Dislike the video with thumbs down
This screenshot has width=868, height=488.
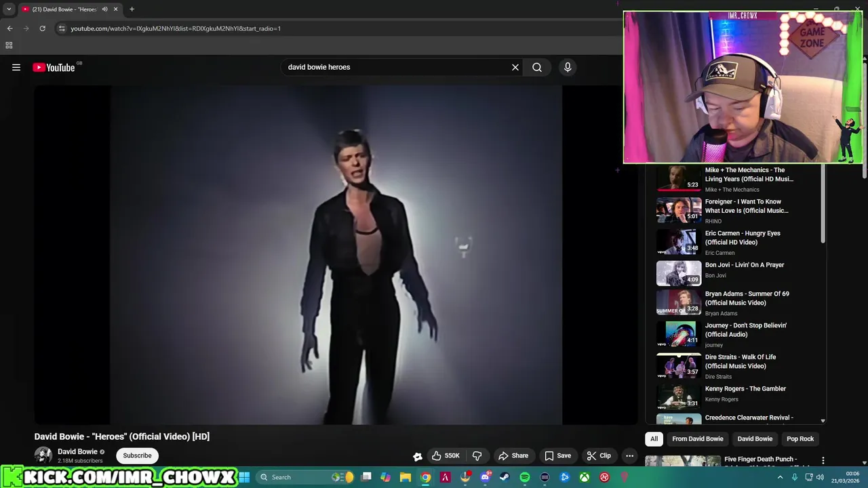click(x=477, y=455)
